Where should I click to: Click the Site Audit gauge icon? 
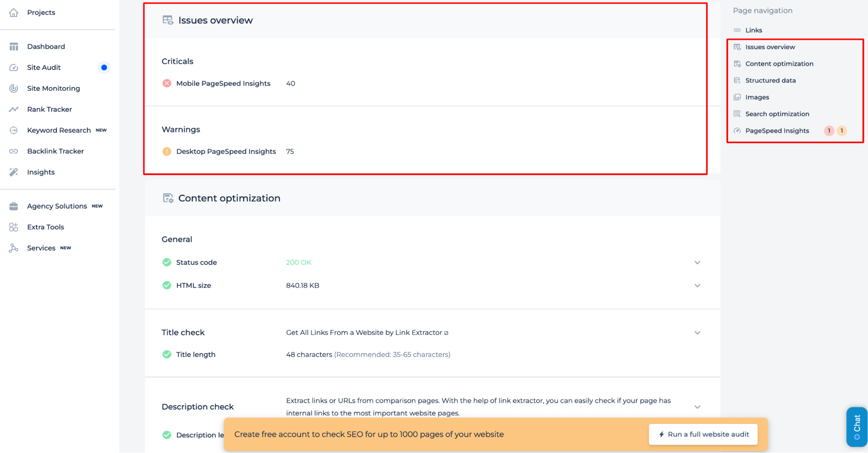coord(13,67)
